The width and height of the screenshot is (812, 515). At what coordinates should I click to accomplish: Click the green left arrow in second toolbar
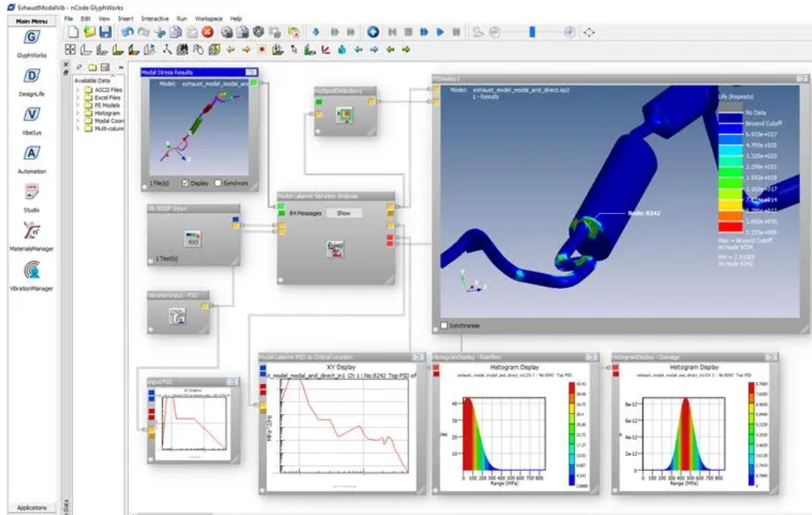point(390,50)
